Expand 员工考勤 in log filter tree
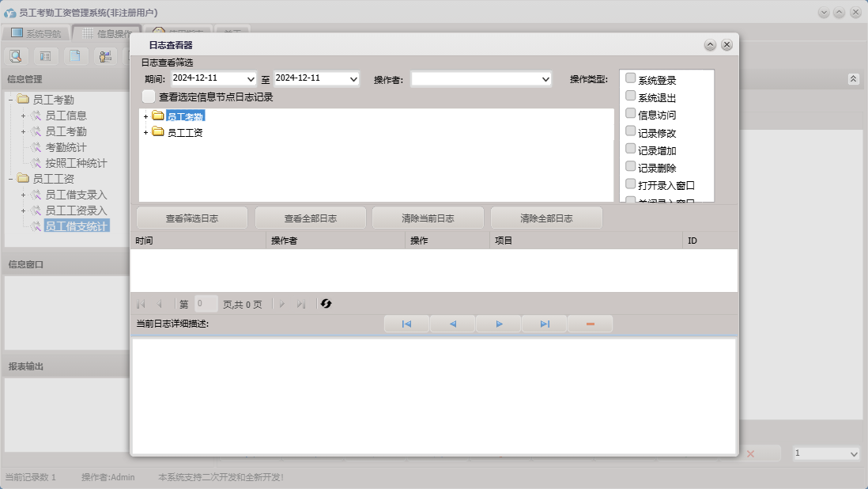868x489 pixels. click(145, 116)
